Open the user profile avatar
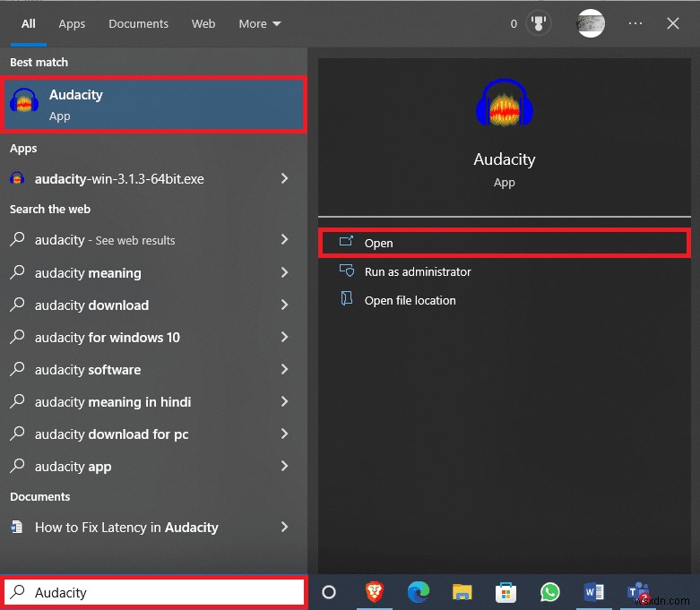This screenshot has height=610, width=700. tap(591, 23)
